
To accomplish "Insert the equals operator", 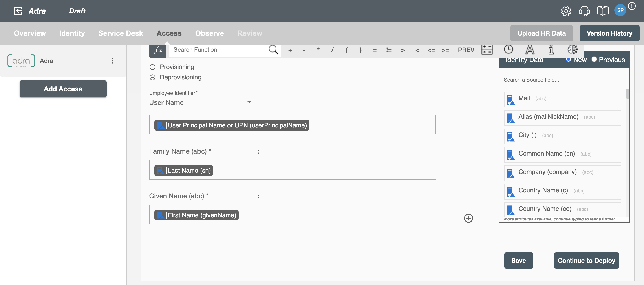I will pos(375,50).
